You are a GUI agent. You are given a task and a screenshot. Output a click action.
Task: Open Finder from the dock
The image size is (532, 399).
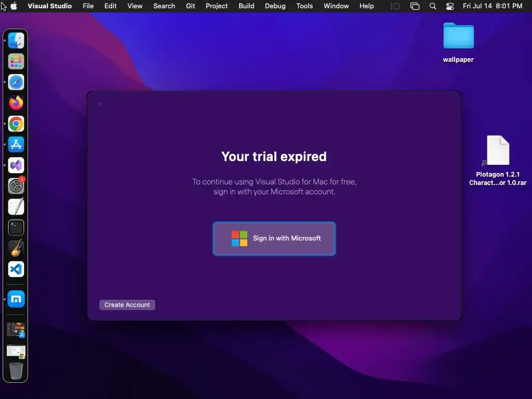[x=16, y=41]
